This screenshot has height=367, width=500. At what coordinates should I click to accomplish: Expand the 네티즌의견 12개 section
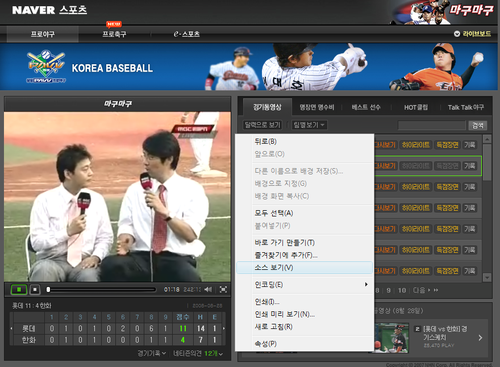click(198, 353)
